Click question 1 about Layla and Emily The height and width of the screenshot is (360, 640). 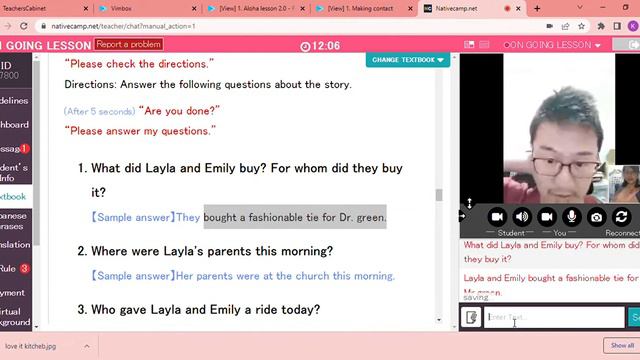(247, 180)
